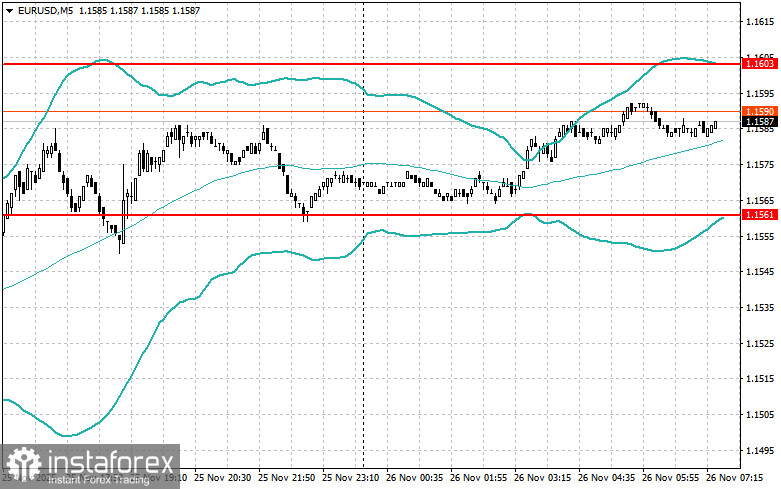Click the 26 Nov 00:35 time label
The image size is (781, 489).
click(414, 477)
